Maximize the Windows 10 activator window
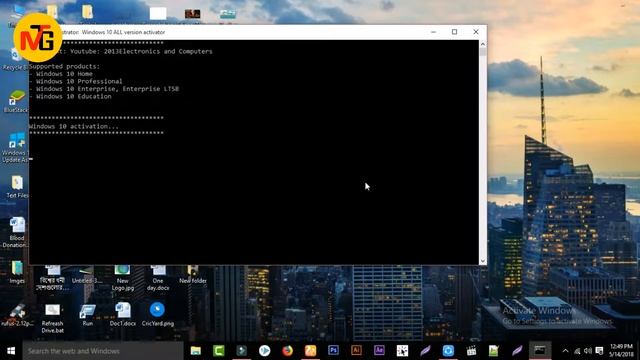The width and height of the screenshot is (640, 360). coord(454,32)
